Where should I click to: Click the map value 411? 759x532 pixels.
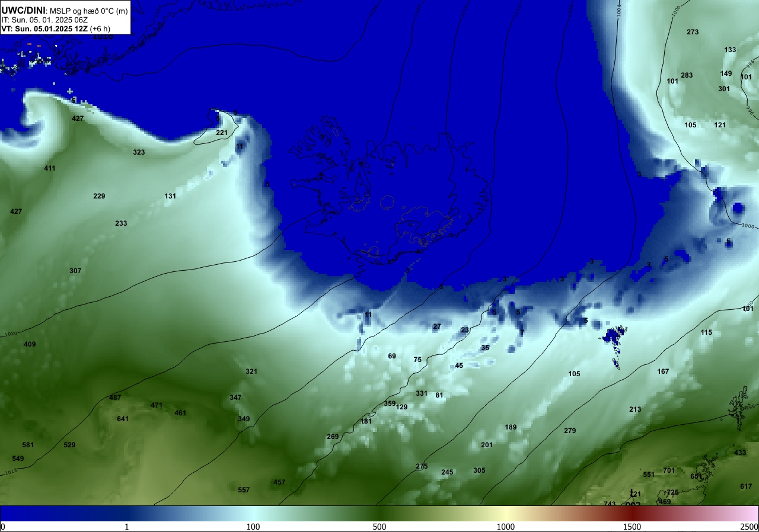(50, 168)
